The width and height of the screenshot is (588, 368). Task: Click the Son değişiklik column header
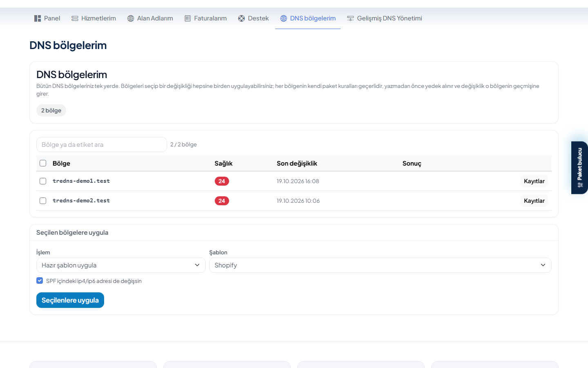[297, 163]
